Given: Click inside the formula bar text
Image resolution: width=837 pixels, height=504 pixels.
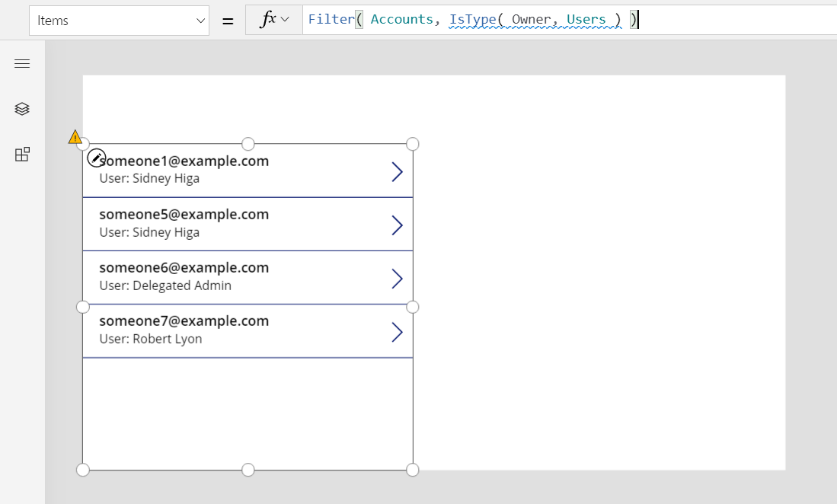Looking at the screenshot, I should pos(570,20).
